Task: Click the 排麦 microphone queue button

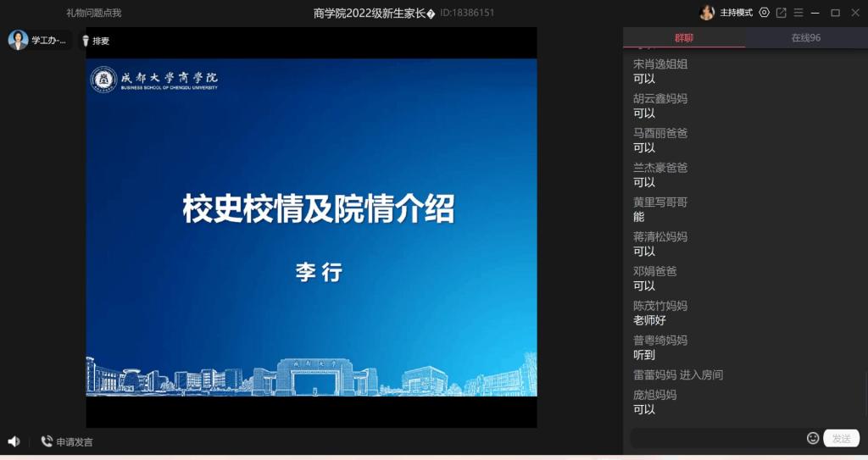Action: point(96,41)
